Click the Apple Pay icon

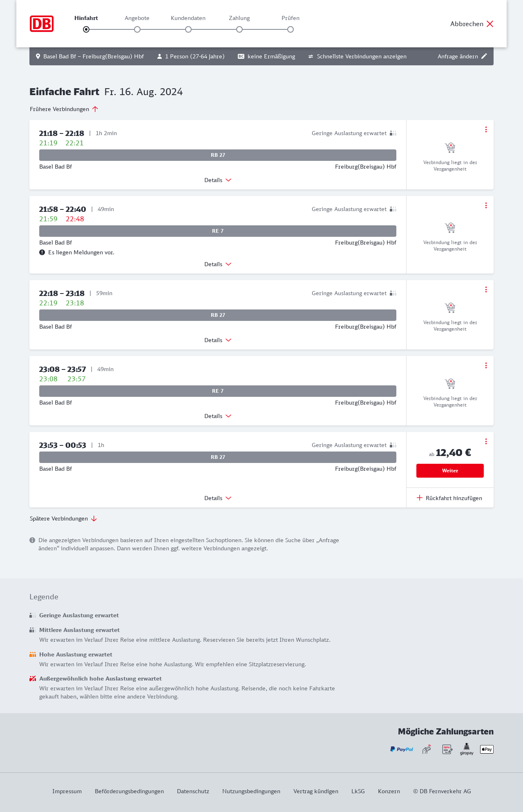pyautogui.click(x=487, y=749)
